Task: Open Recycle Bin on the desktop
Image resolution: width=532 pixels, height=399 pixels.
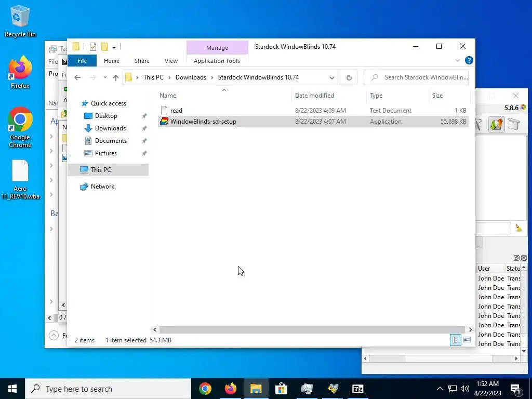Action: click(20, 21)
